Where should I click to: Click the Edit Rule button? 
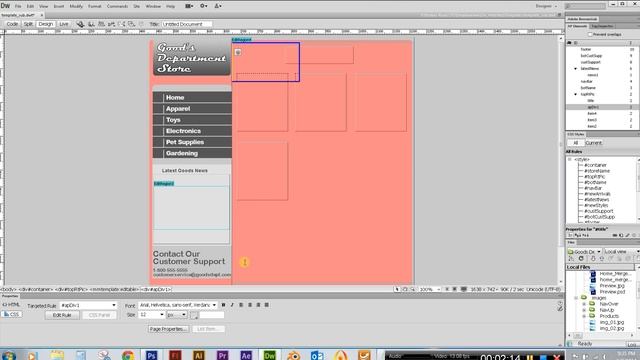tap(62, 315)
